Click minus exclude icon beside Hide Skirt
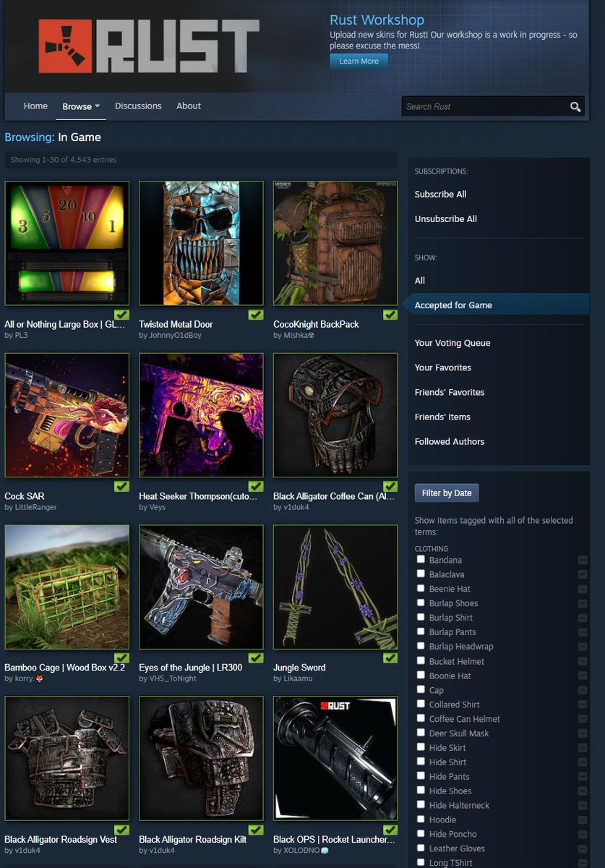Image resolution: width=605 pixels, height=868 pixels. tap(583, 748)
